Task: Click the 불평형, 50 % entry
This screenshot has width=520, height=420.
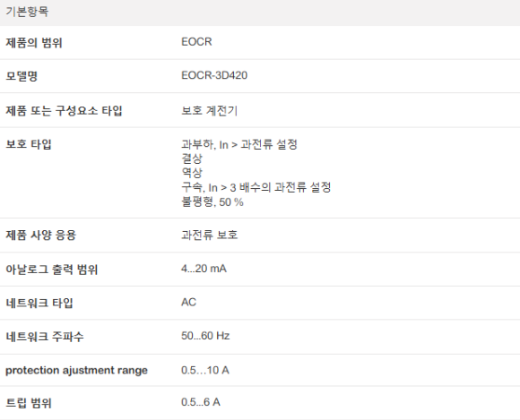Action: click(x=212, y=201)
